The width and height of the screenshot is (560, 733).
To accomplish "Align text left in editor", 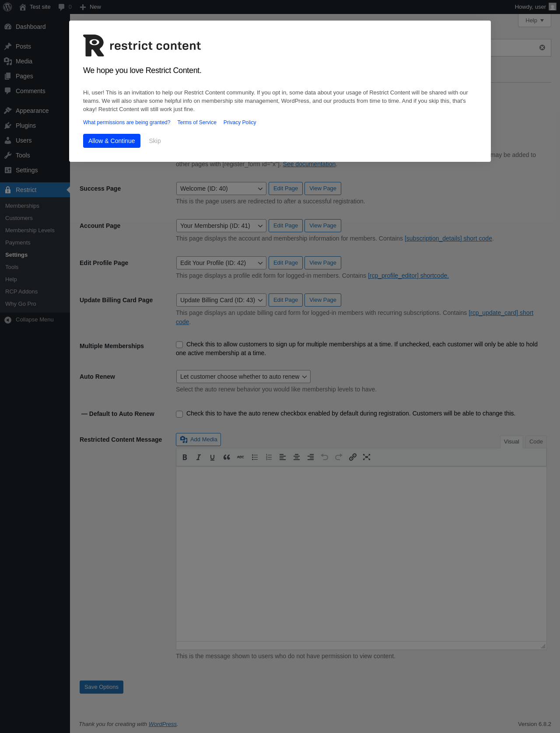I will tap(283, 457).
